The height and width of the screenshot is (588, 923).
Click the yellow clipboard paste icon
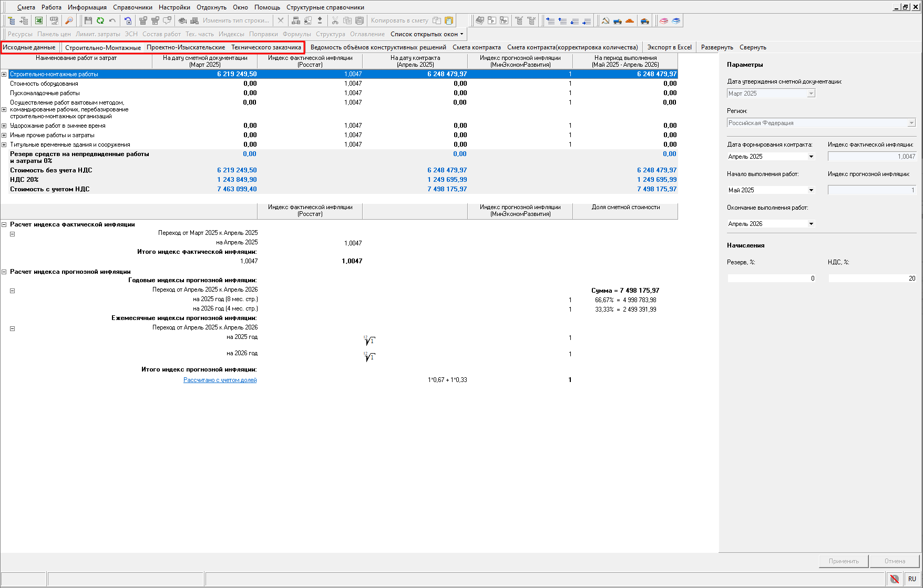coord(449,20)
